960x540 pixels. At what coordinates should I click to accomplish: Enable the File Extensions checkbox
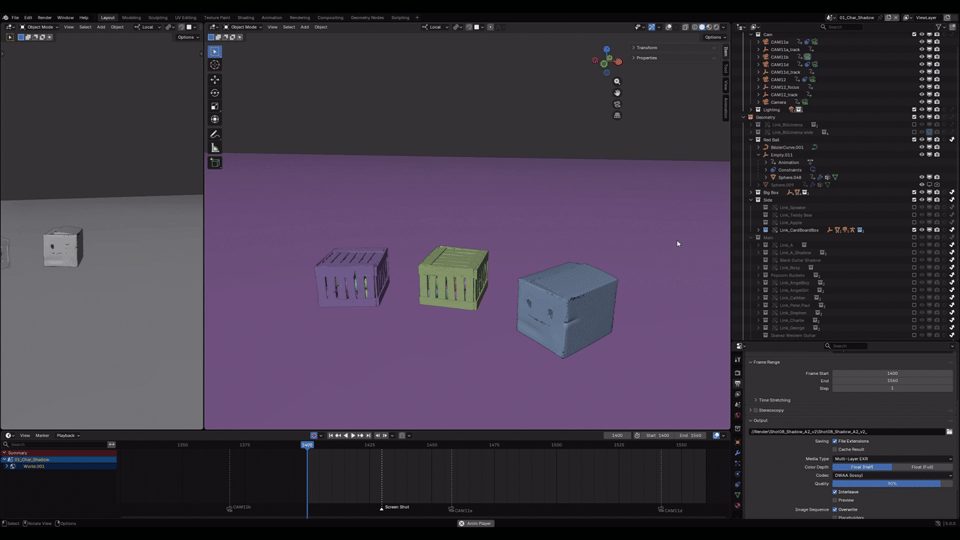(x=834, y=441)
